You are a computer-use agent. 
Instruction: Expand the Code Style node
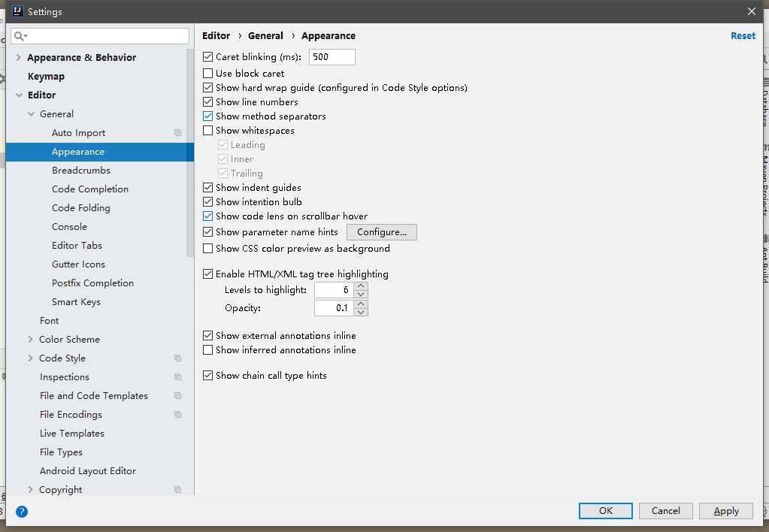[x=30, y=358]
